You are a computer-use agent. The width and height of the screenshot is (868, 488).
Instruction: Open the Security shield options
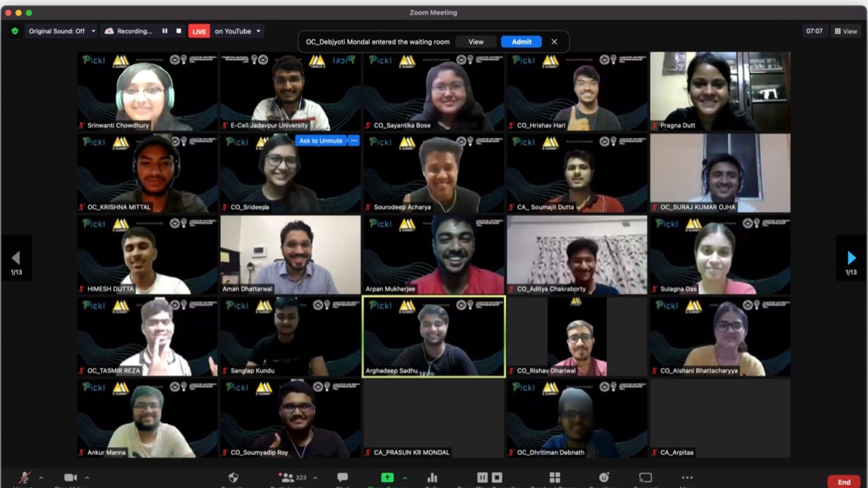(x=233, y=478)
